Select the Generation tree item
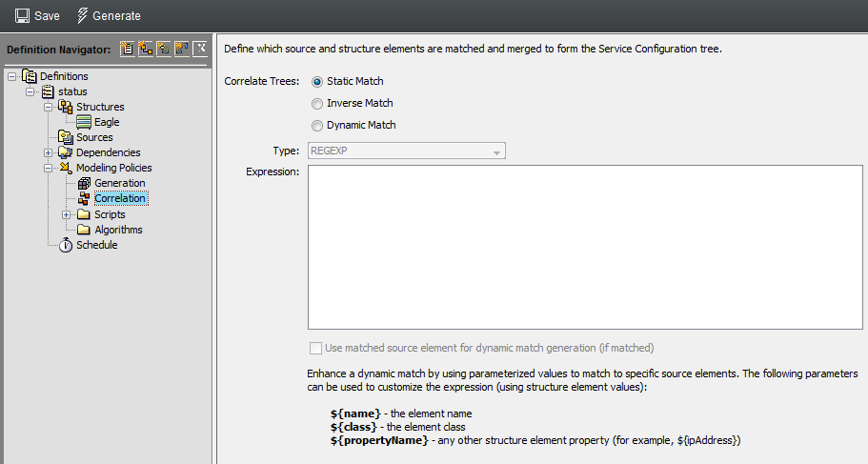 point(119,183)
